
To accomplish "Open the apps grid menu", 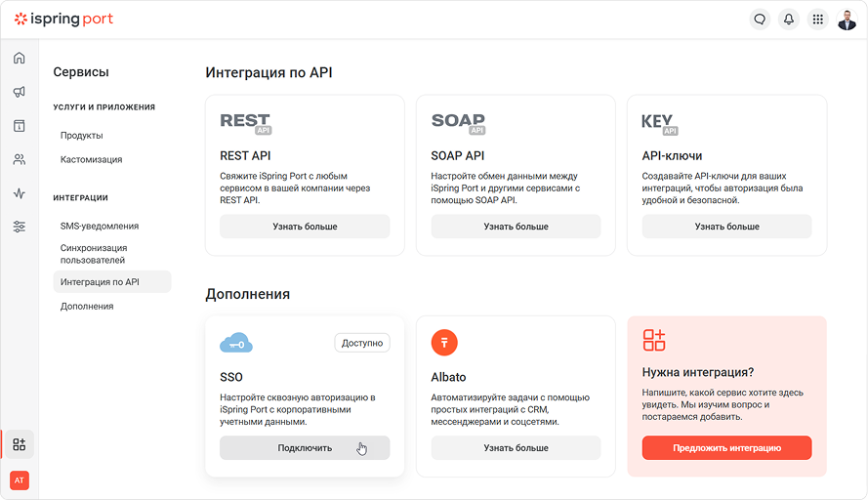I will 817,20.
